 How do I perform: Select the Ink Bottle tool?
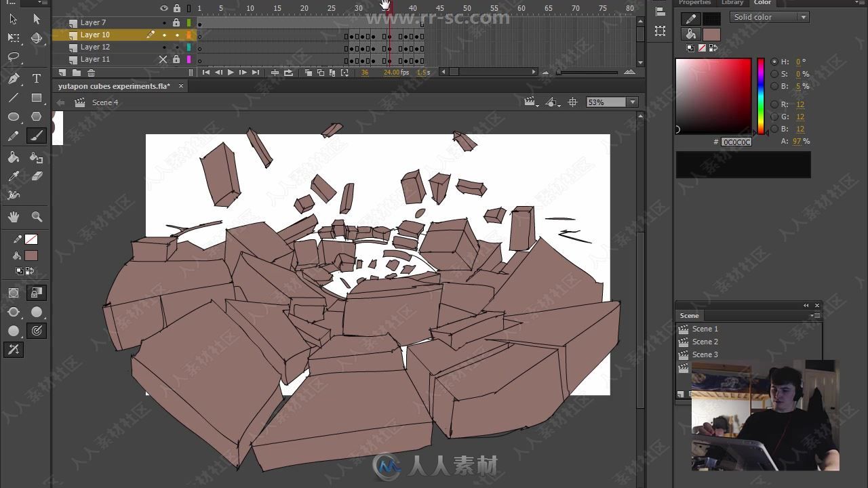click(x=37, y=157)
